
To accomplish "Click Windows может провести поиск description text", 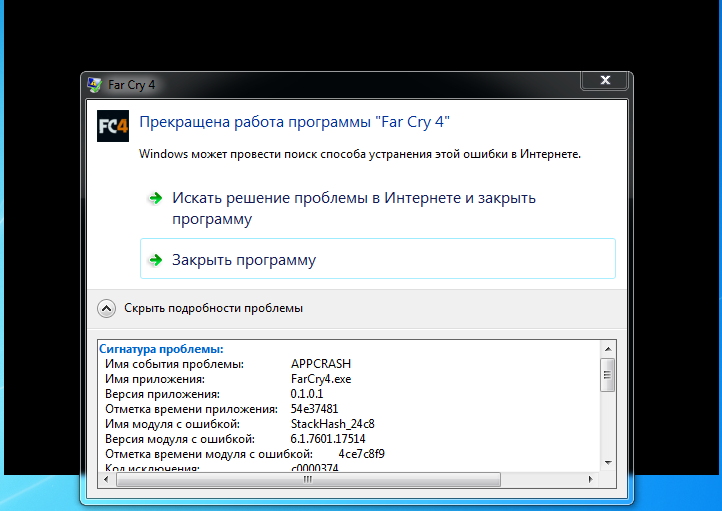I will [x=360, y=154].
